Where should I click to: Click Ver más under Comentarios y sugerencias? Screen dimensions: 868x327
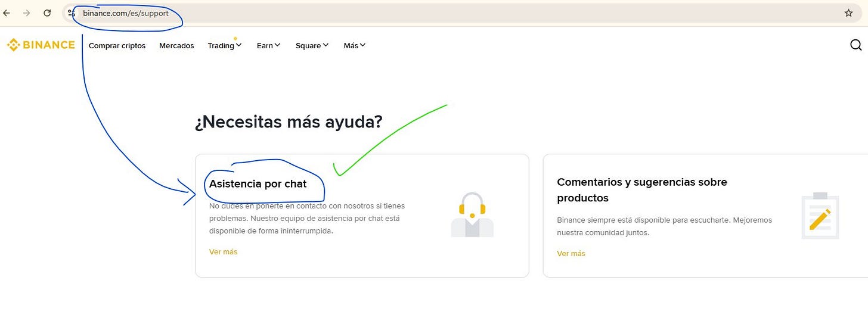(571, 254)
